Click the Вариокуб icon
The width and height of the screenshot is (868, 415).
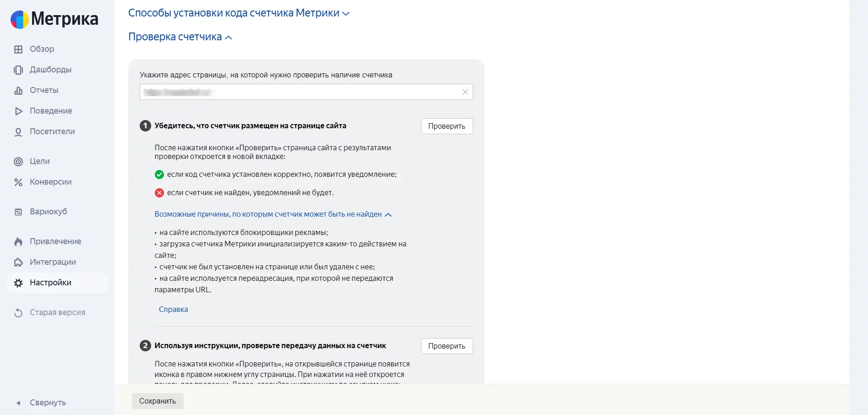(x=18, y=212)
